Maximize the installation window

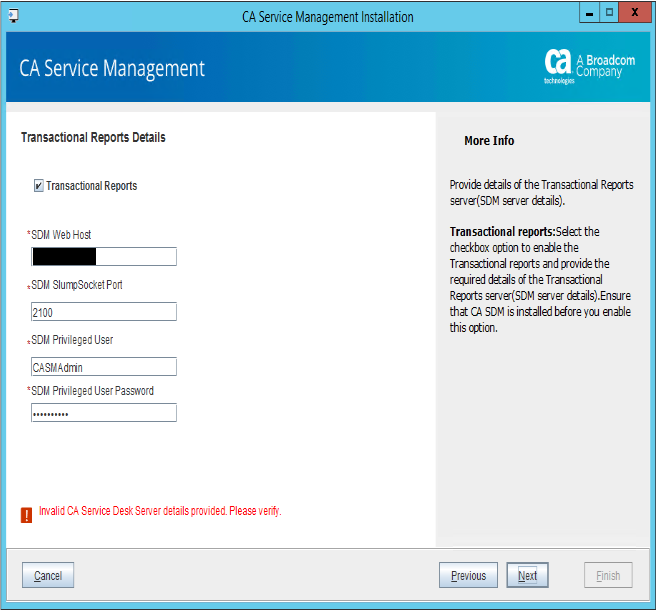pyautogui.click(x=609, y=14)
